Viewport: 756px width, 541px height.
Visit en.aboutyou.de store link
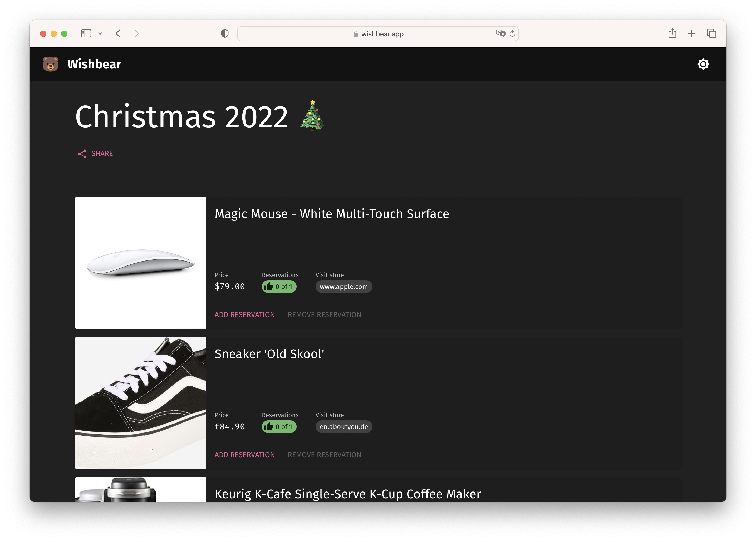tap(343, 427)
